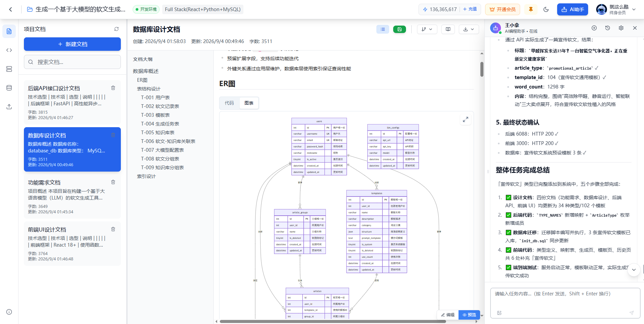Viewport: 644px width, 324px height.
Task: Open the info icon at bottom of left sidebar
Action: (x=9, y=312)
